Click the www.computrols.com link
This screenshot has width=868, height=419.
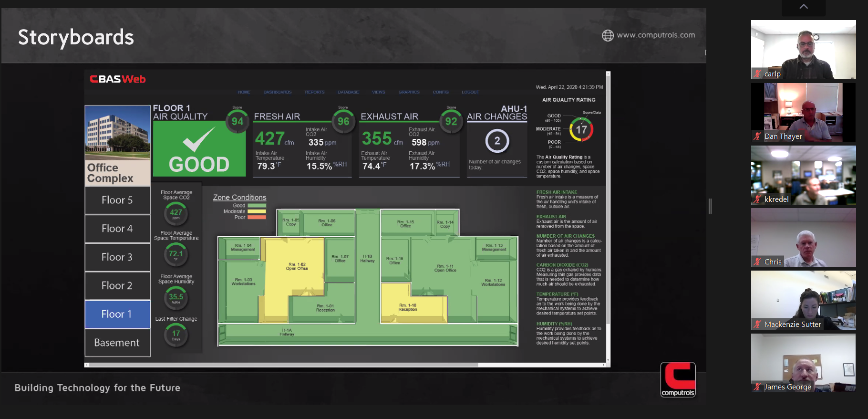coord(656,35)
